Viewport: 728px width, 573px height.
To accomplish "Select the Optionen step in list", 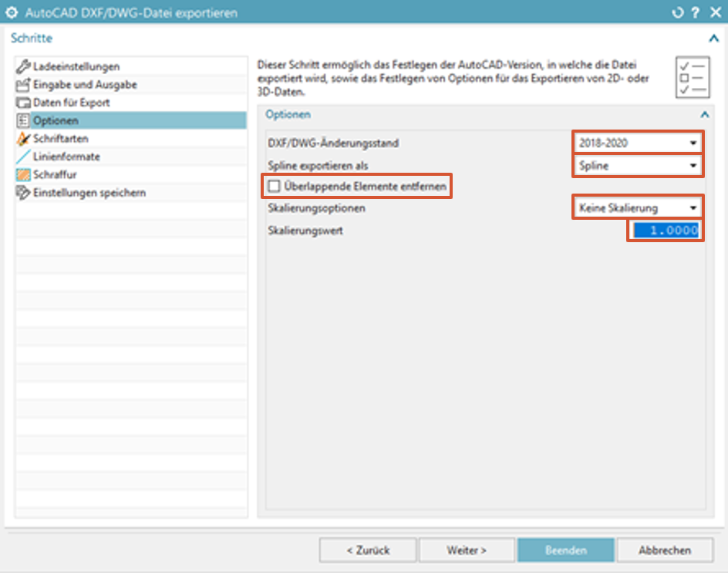I will (56, 120).
